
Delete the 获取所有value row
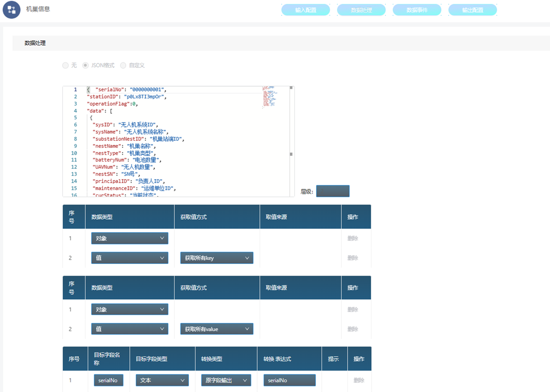coord(353,329)
